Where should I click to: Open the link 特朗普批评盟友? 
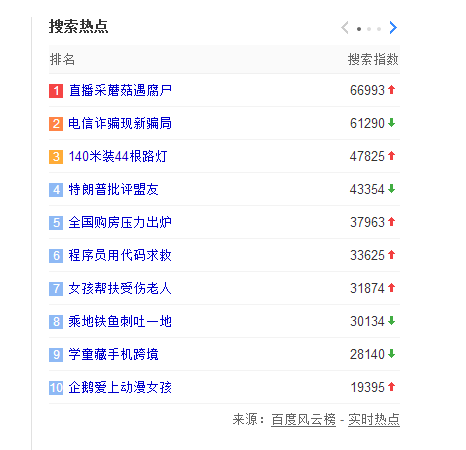coord(113,189)
